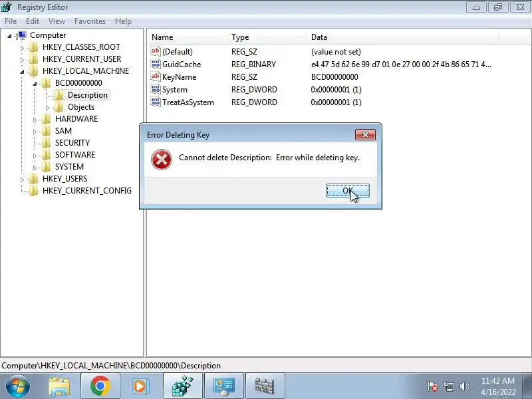This screenshot has width=532, height=399.
Task: Click the Show desktop strip by the clock
Action: tap(527, 386)
